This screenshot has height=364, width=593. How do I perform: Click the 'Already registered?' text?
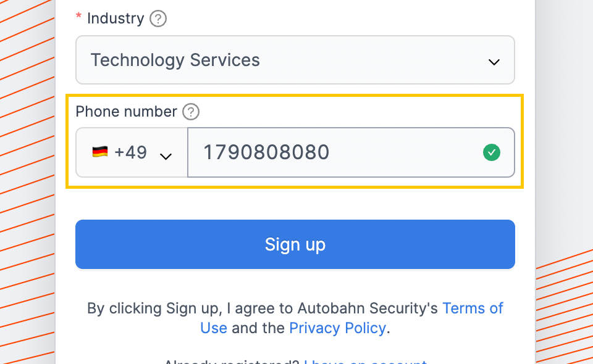coord(232,362)
